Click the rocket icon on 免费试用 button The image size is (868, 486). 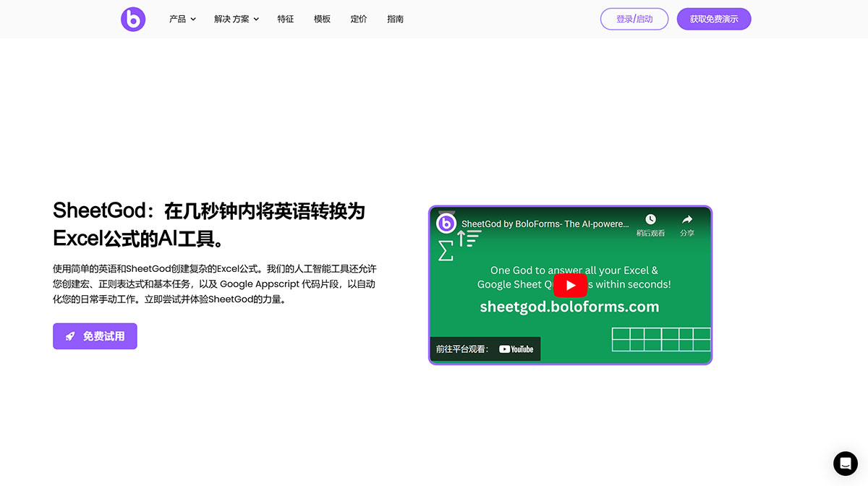coord(69,336)
